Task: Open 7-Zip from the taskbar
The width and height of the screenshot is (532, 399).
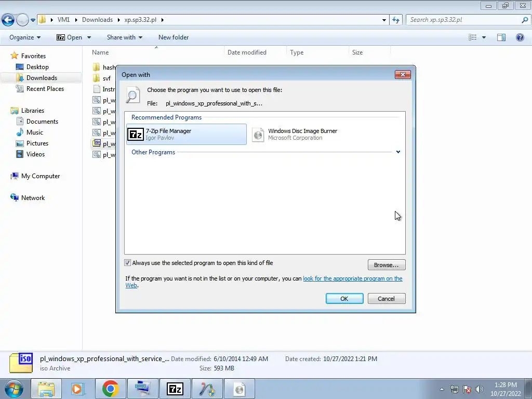Action: coord(175,389)
